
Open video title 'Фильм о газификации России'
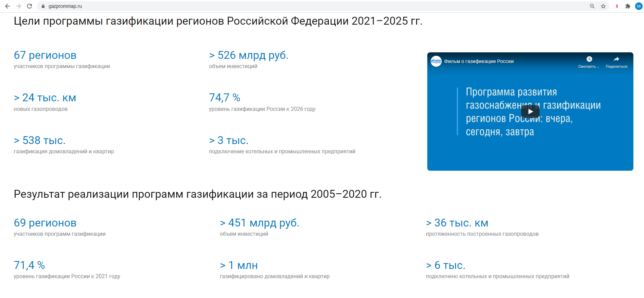(479, 61)
